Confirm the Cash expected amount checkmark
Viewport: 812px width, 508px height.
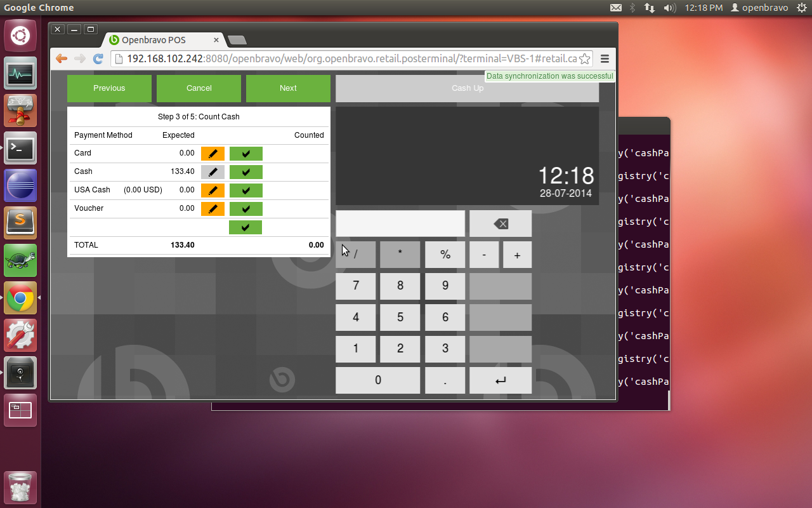click(246, 172)
